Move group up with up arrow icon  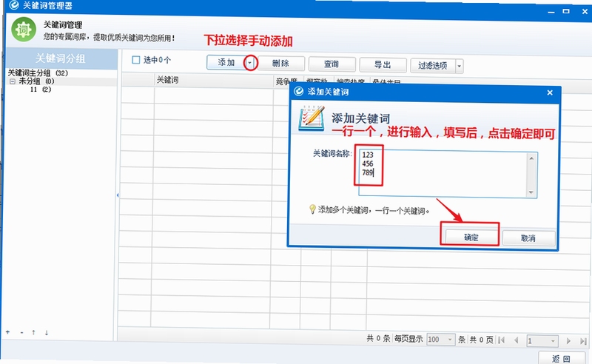(33, 332)
